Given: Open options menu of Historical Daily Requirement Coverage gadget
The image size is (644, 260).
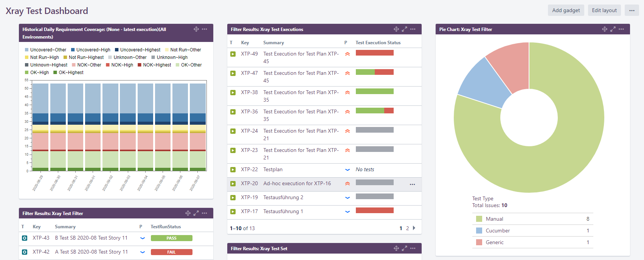Looking at the screenshot, I should pyautogui.click(x=205, y=29).
